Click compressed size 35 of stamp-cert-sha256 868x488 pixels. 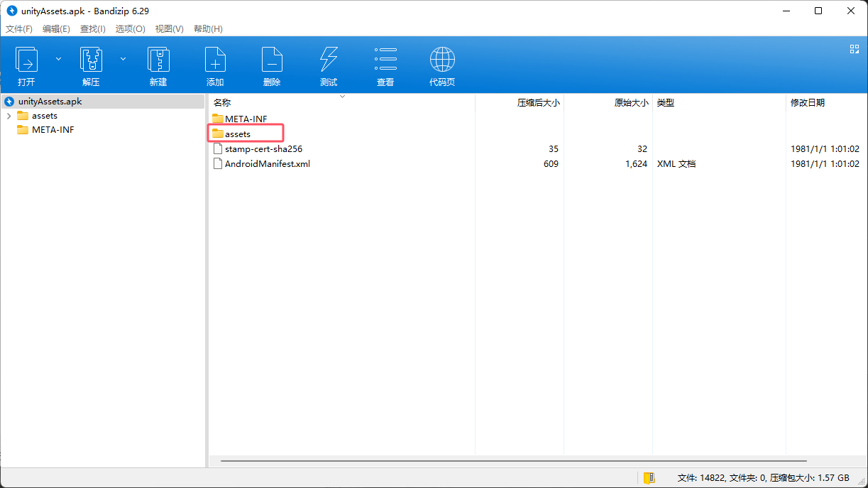[553, 148]
